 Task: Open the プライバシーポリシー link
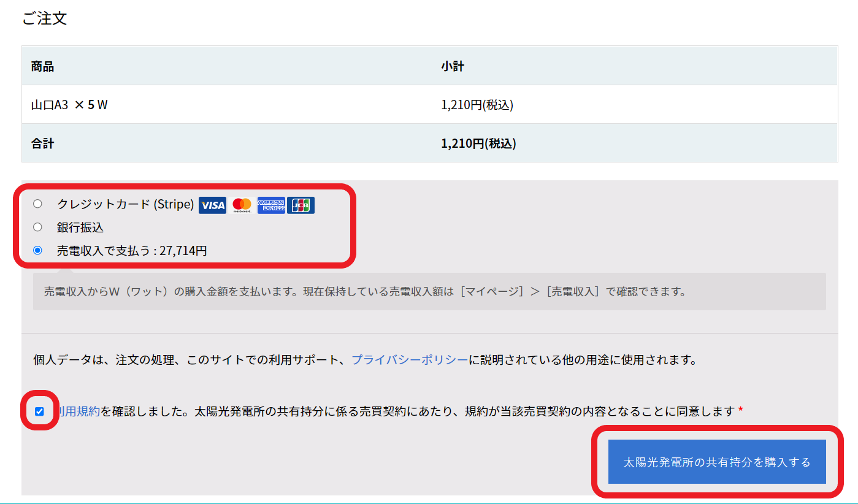[410, 360]
